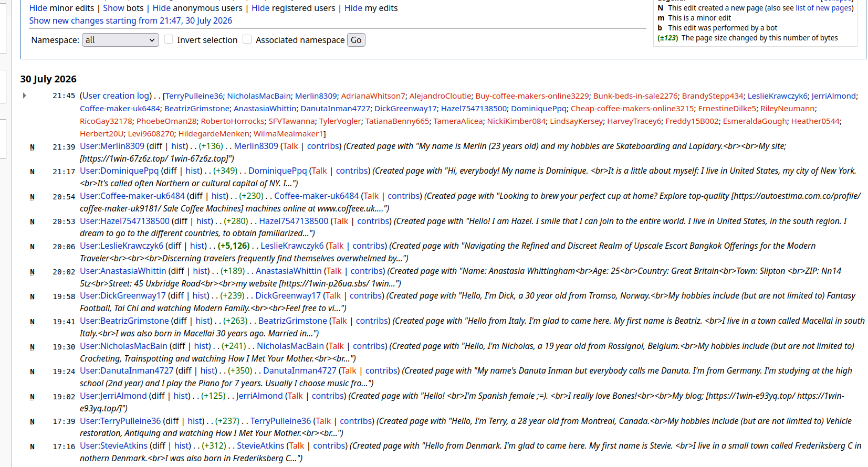
Task: Open RicoGay32178 user link
Action: tap(106, 121)
